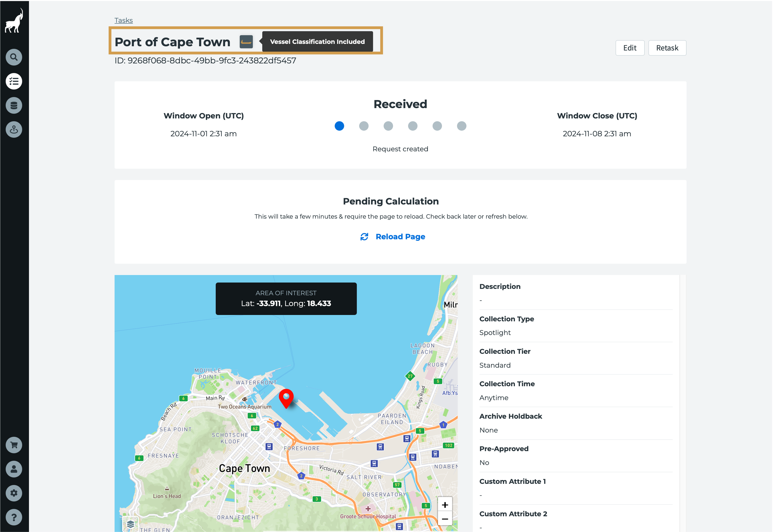
Task: Click the Retask button
Action: (x=667, y=48)
